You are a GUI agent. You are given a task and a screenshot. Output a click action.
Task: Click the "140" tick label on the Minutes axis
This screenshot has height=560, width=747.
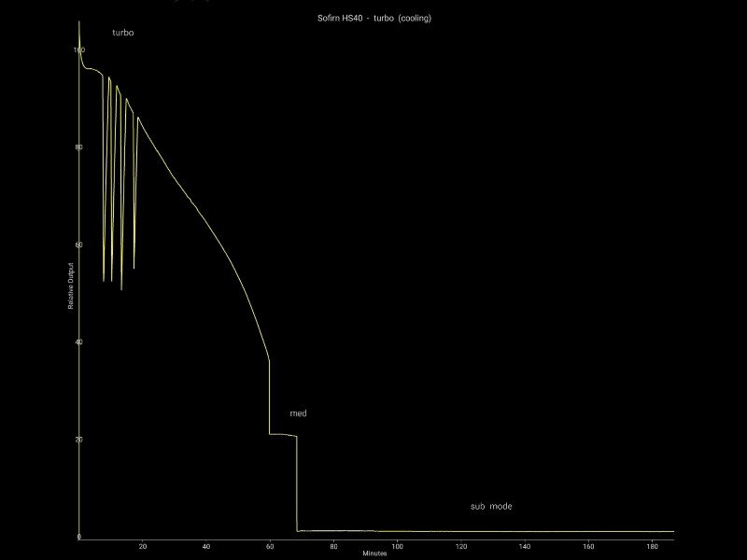point(525,546)
